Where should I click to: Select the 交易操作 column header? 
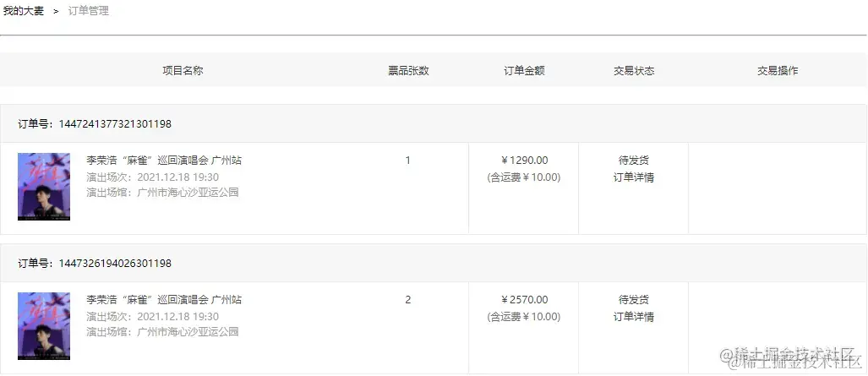[778, 71]
